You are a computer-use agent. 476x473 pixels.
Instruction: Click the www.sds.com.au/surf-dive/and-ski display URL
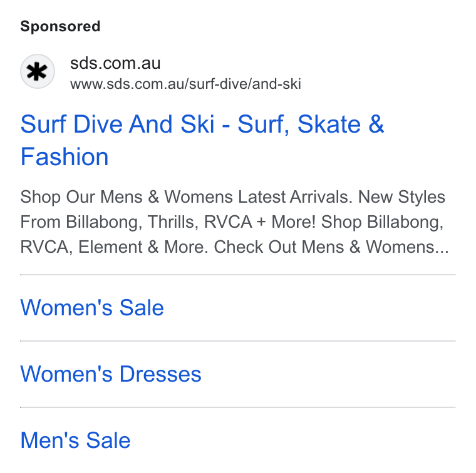[x=185, y=84]
